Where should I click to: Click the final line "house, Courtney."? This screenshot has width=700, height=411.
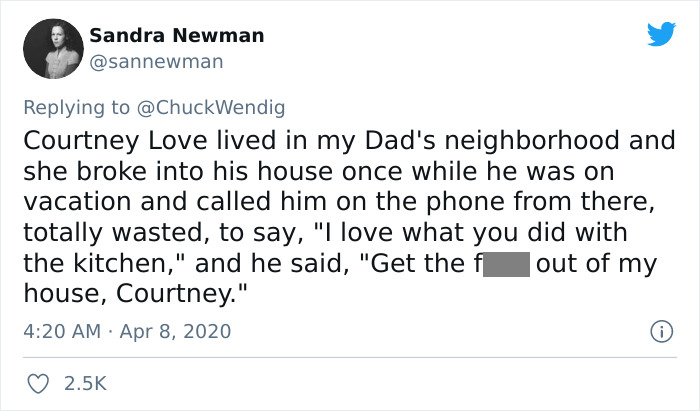(x=135, y=296)
